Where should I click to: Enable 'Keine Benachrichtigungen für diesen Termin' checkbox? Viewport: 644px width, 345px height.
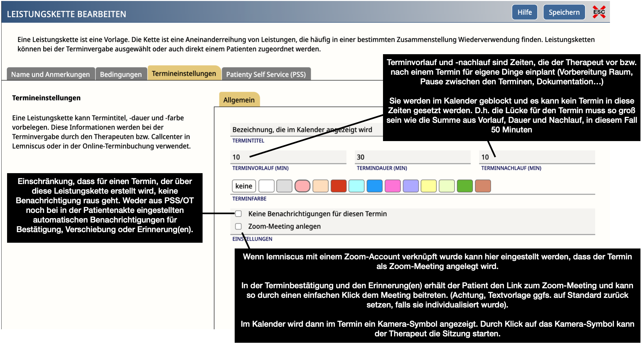pos(238,214)
